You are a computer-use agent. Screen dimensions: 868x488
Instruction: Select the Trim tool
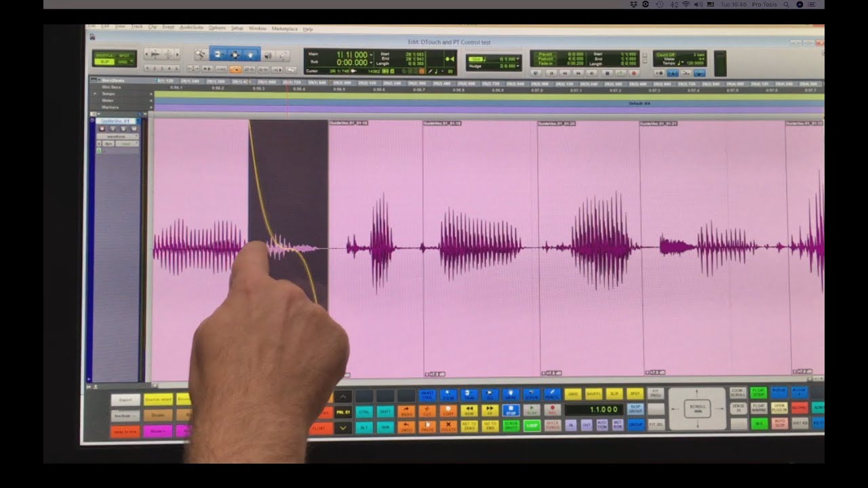pyautogui.click(x=218, y=54)
